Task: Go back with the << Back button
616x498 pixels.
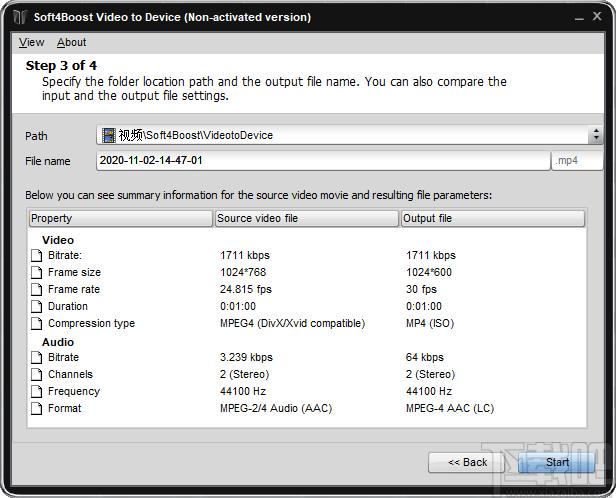Action: (467, 462)
